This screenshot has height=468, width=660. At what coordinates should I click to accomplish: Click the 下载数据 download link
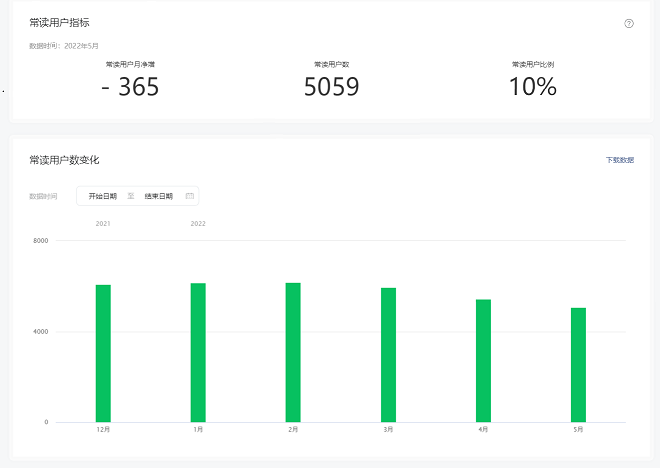coord(619,160)
